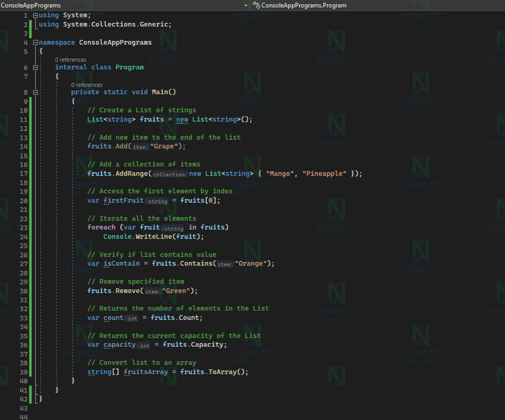
Task: Click line number 39 in the gutter
Action: pos(23,372)
